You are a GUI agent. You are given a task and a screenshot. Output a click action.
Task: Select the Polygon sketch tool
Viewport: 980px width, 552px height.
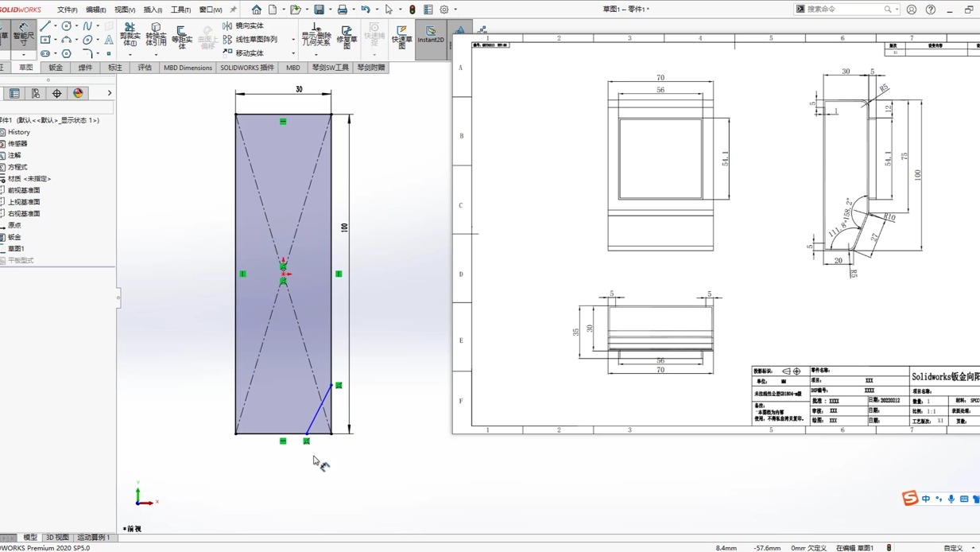click(66, 53)
